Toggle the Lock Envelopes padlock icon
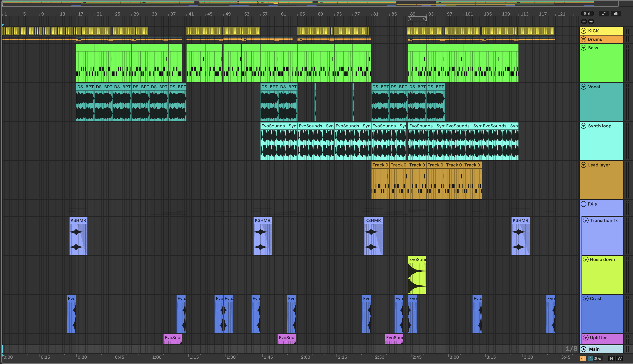 pos(616,14)
